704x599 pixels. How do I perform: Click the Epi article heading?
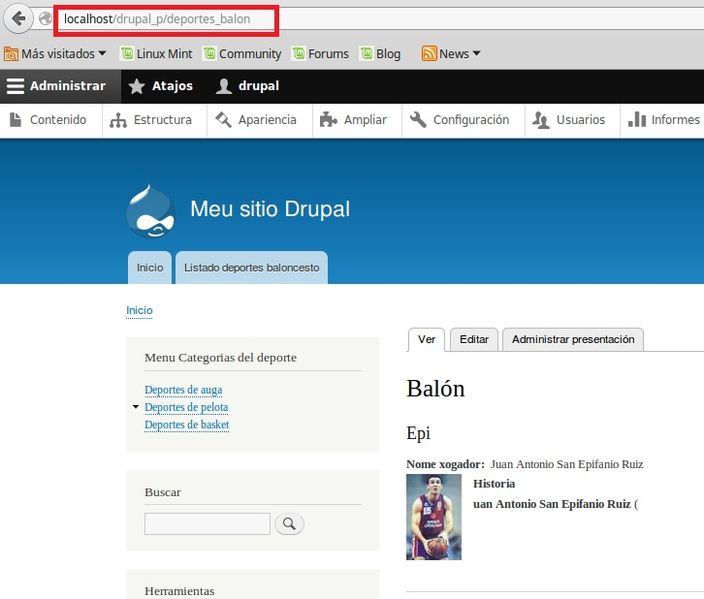[418, 434]
